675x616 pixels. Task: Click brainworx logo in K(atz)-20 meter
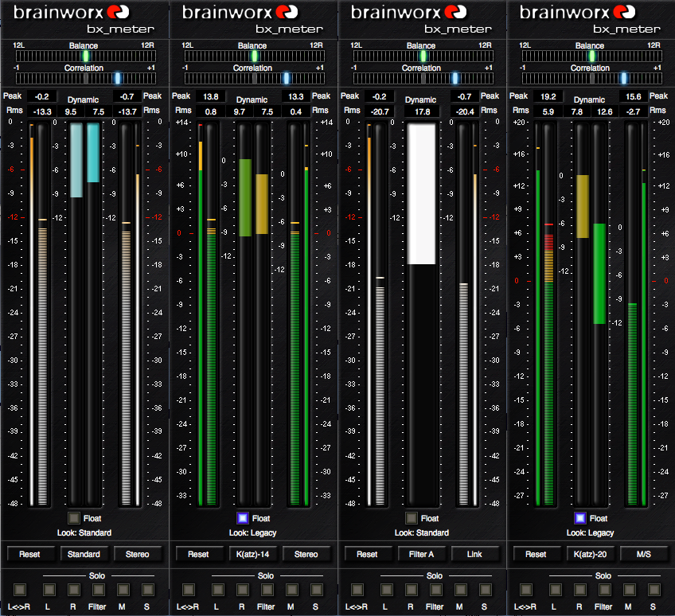click(578, 12)
